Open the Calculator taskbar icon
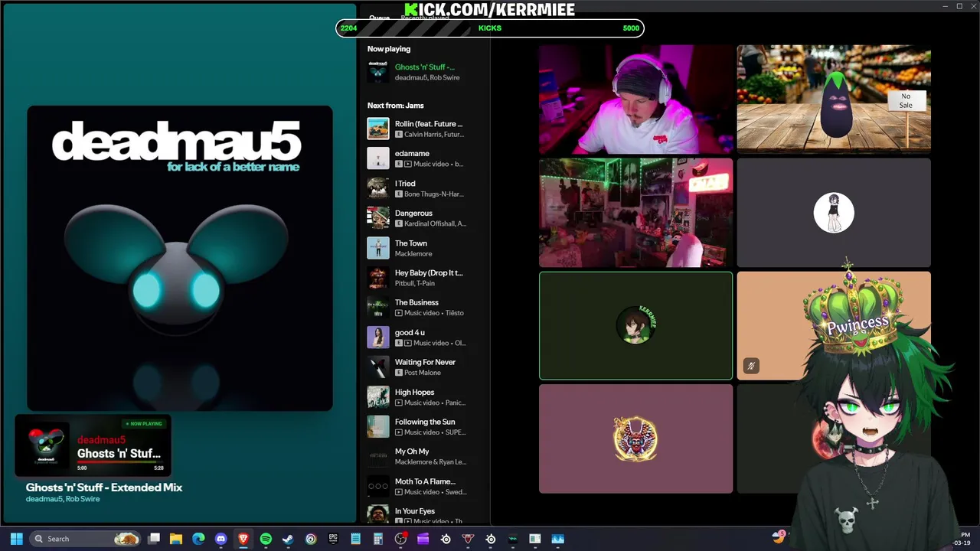This screenshot has height=551, width=980. pyautogui.click(x=378, y=539)
